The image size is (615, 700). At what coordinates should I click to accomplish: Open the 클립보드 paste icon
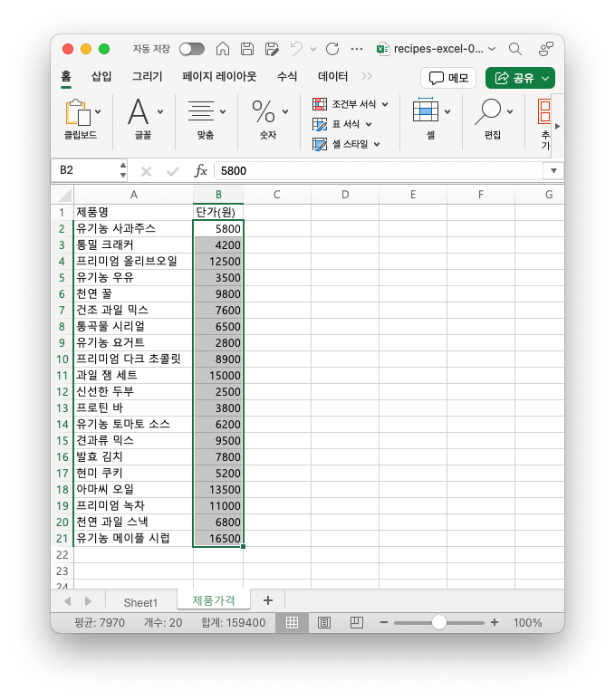click(79, 112)
